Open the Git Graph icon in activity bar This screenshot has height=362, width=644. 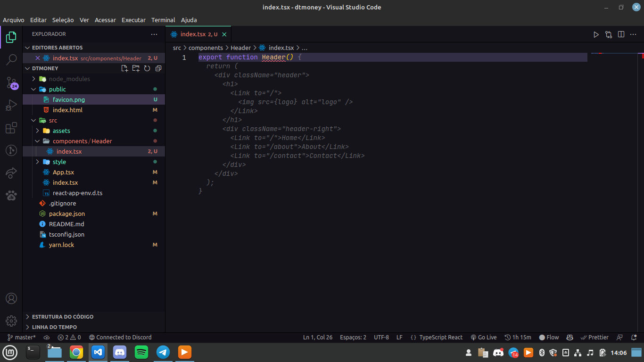pyautogui.click(x=11, y=150)
